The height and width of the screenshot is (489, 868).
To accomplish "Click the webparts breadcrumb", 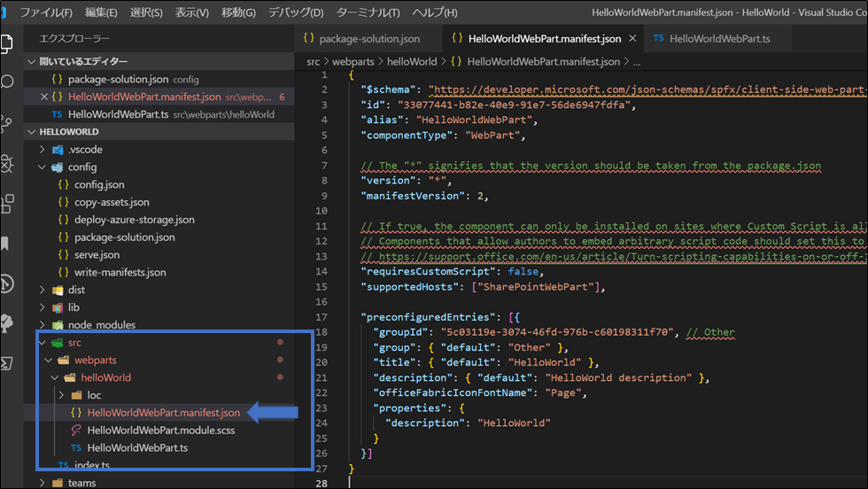I will [x=353, y=62].
